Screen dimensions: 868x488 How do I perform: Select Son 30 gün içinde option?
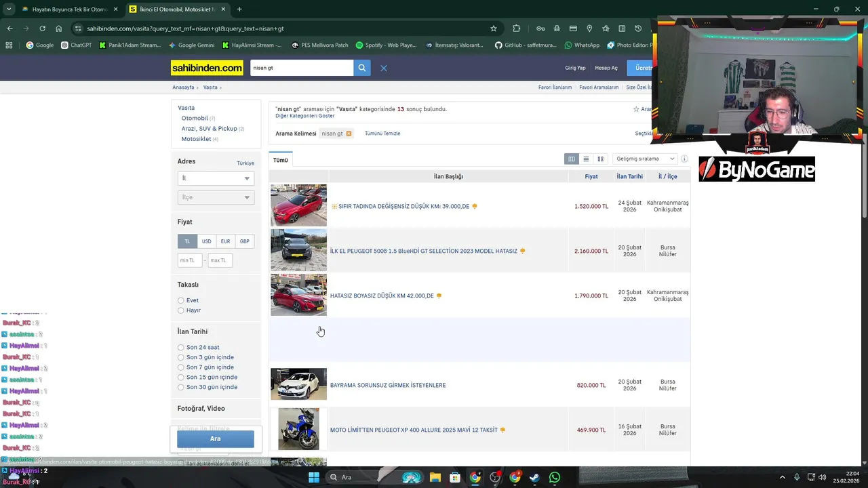click(x=181, y=387)
